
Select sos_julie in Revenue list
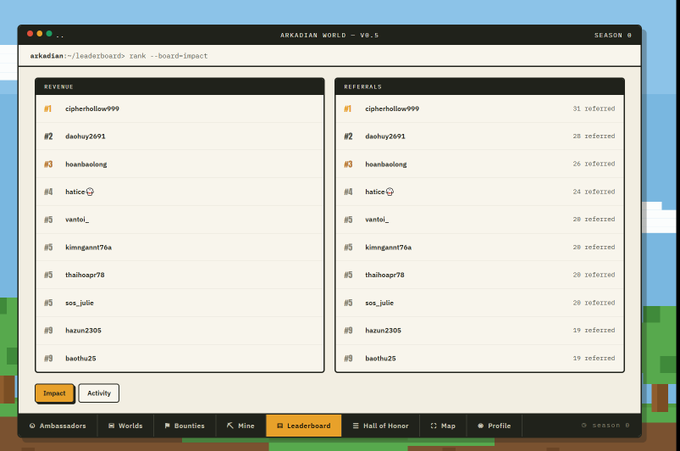pyautogui.click(x=180, y=303)
